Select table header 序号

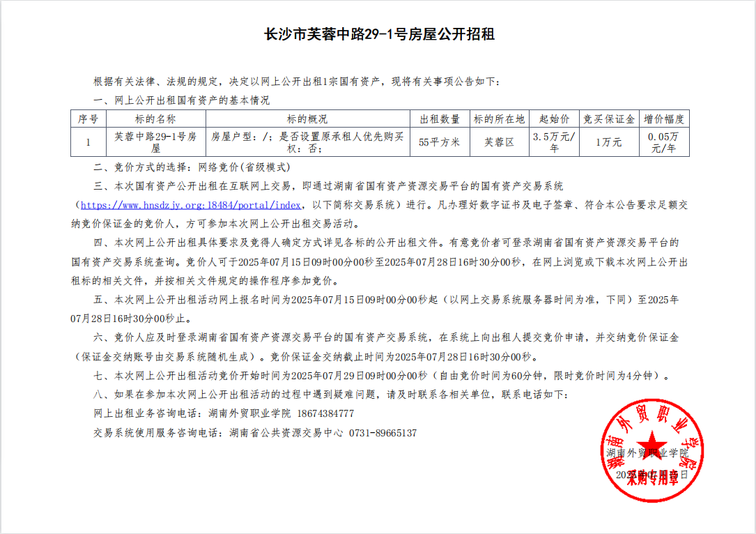click(x=88, y=119)
